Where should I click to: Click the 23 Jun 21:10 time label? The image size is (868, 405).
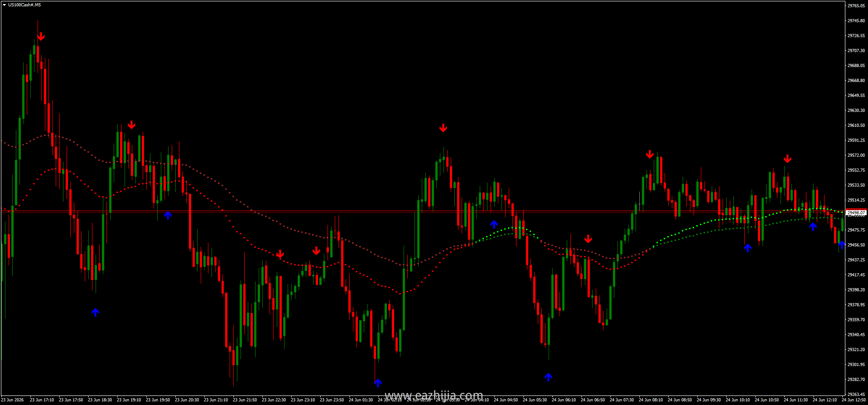click(x=216, y=400)
